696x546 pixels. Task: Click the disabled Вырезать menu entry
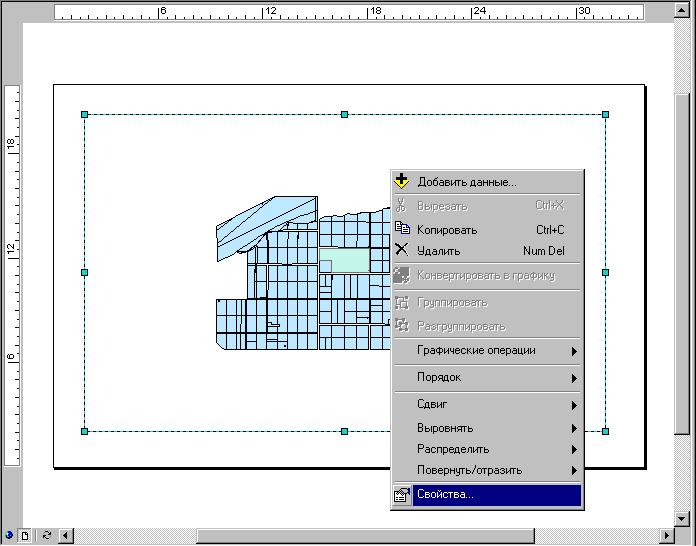coord(487,206)
